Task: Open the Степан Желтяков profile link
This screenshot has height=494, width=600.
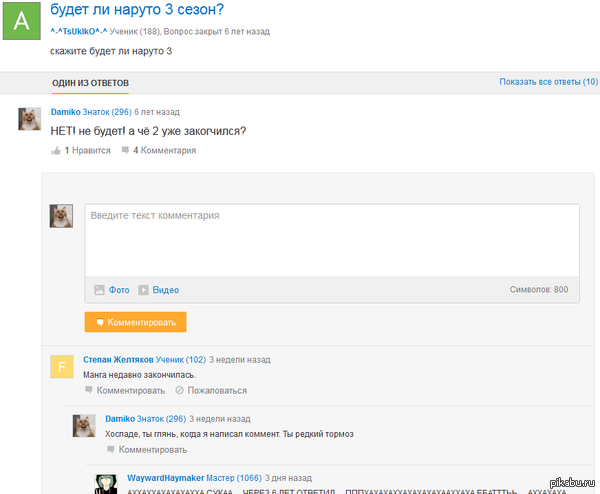Action: tap(118, 359)
